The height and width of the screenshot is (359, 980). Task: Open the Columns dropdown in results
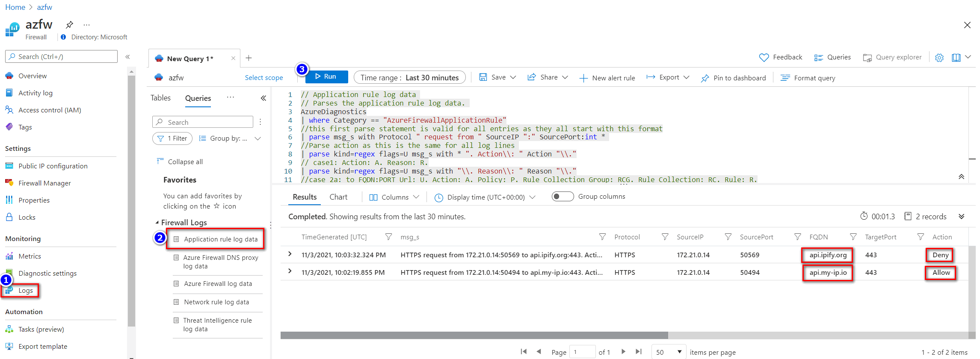tap(394, 197)
